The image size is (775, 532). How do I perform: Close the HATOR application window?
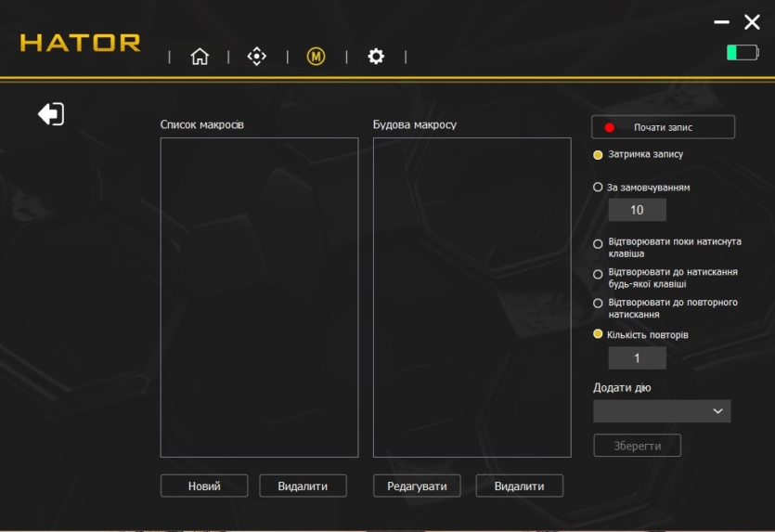(x=752, y=21)
